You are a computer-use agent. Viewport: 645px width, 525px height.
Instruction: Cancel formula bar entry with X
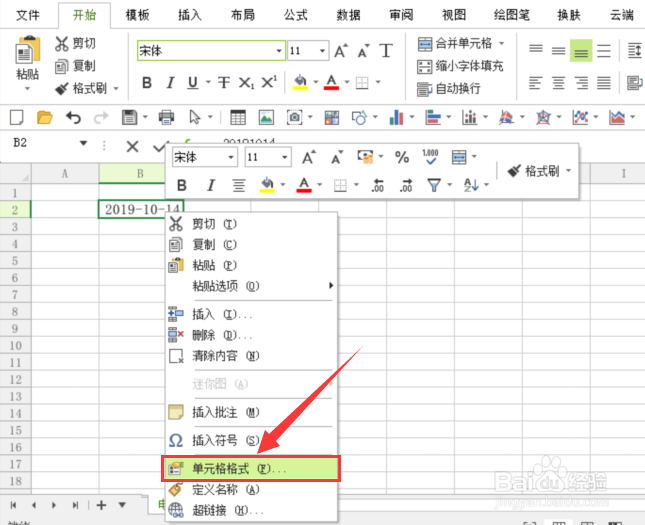coord(132,146)
